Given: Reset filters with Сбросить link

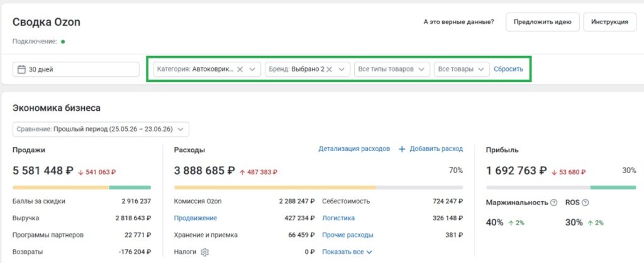Looking at the screenshot, I should coord(508,69).
